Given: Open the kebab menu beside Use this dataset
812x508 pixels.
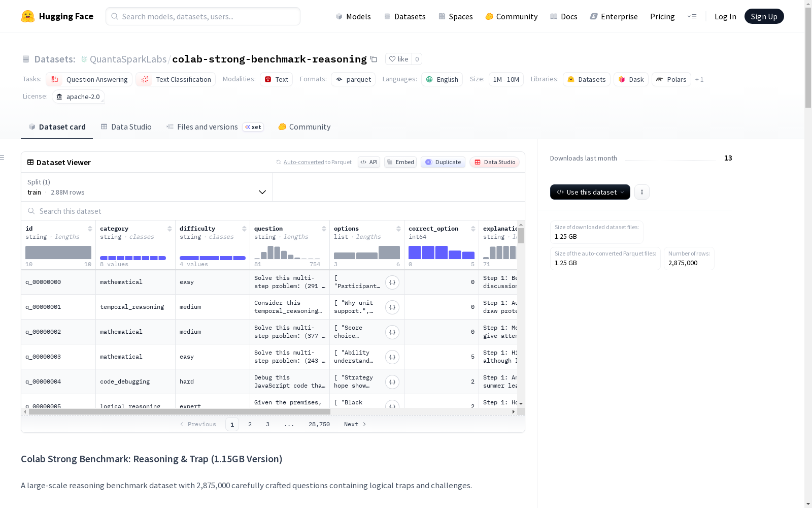Looking at the screenshot, I should coord(642,192).
